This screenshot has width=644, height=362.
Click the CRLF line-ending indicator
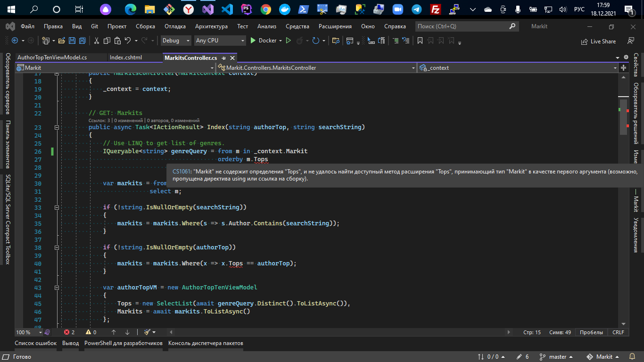tap(618, 332)
